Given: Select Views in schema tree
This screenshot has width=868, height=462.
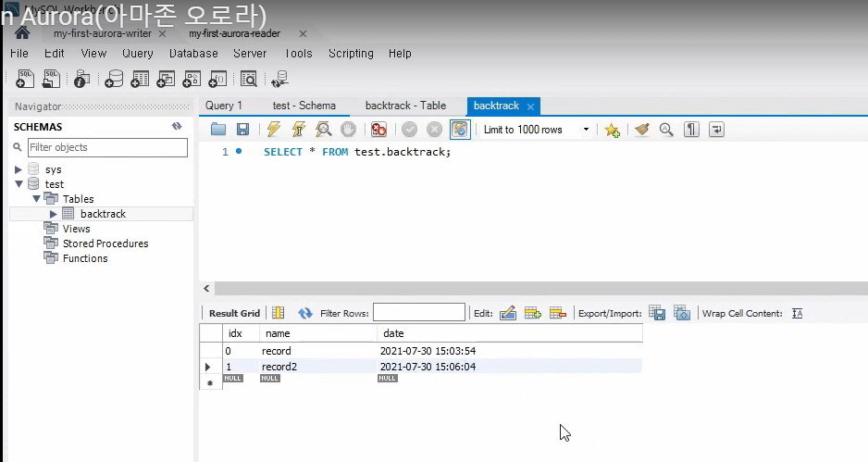Looking at the screenshot, I should click(77, 229).
